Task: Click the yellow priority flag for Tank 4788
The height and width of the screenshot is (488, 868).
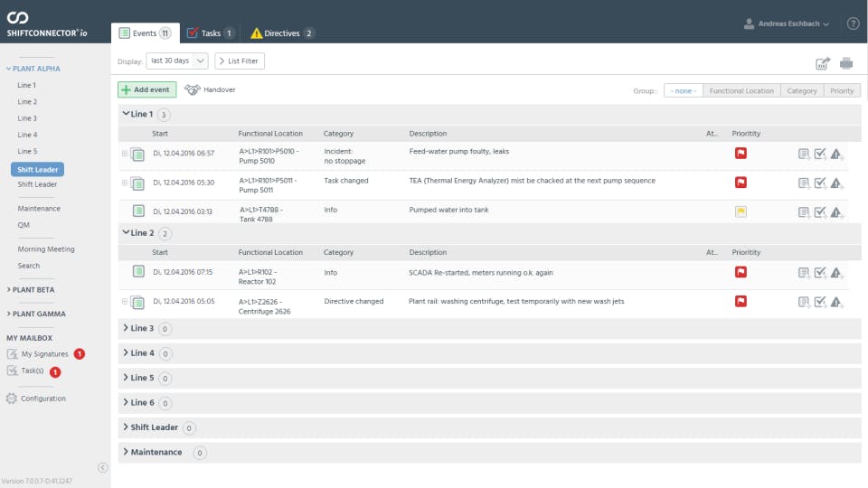Action: pyautogui.click(x=741, y=212)
